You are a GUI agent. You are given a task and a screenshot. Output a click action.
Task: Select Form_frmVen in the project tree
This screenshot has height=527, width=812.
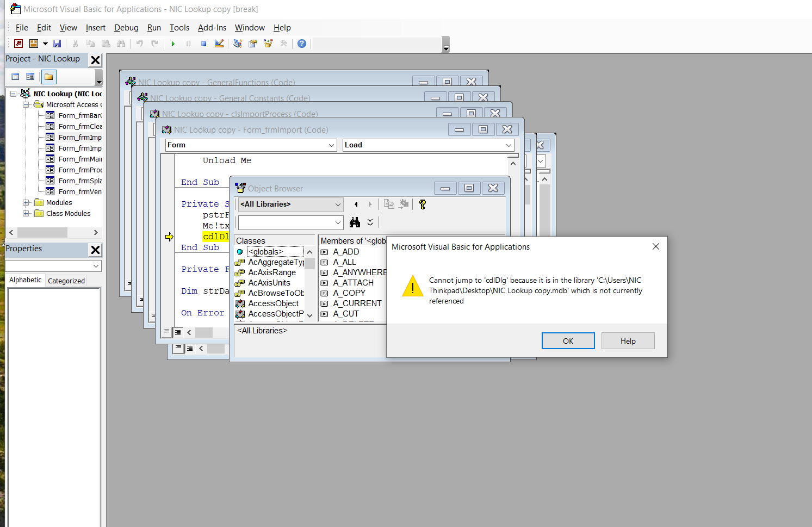coord(80,192)
